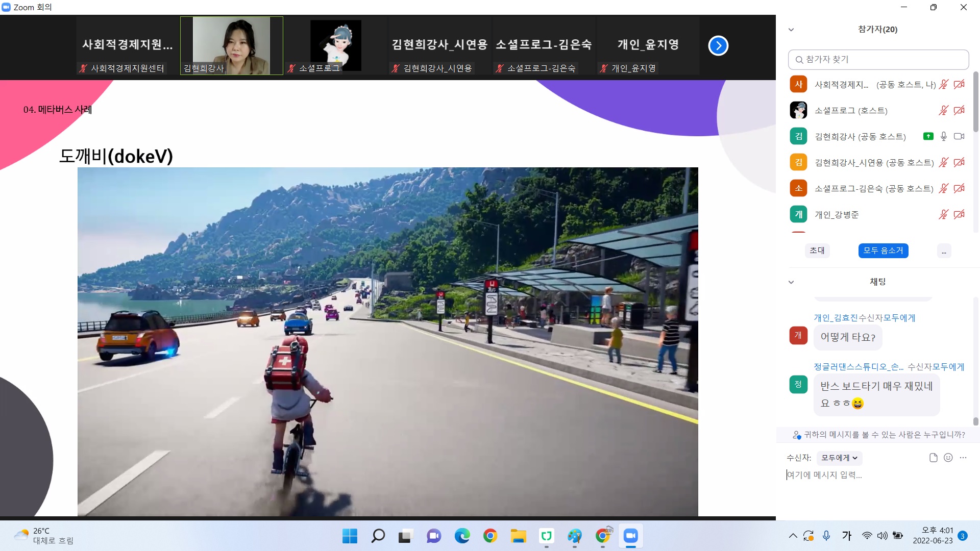Open the weather widget showing 26°C
This screenshot has height=551, width=980.
[x=43, y=536]
